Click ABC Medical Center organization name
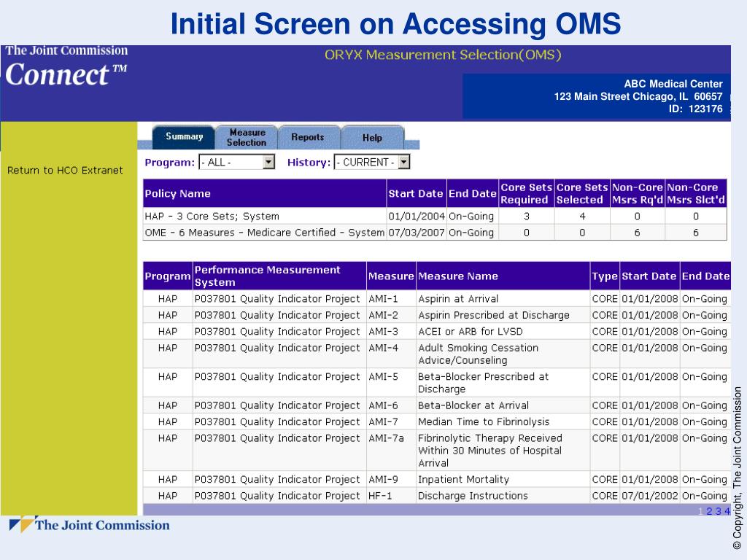 tap(673, 84)
